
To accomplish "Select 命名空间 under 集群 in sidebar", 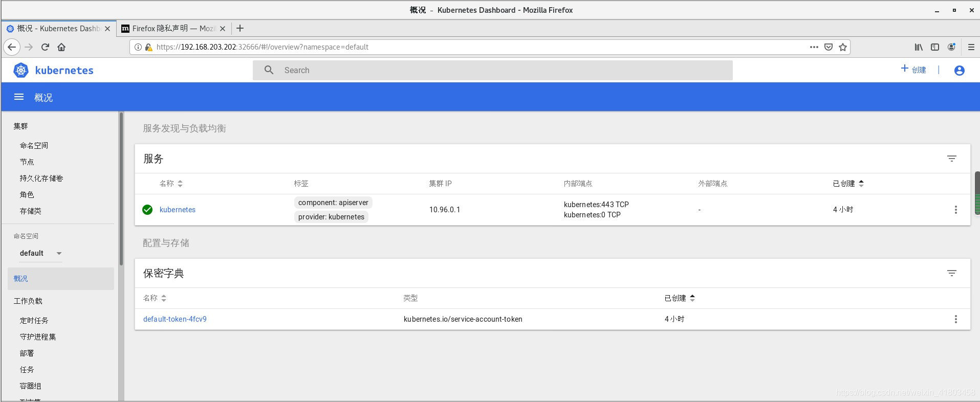I will click(34, 146).
